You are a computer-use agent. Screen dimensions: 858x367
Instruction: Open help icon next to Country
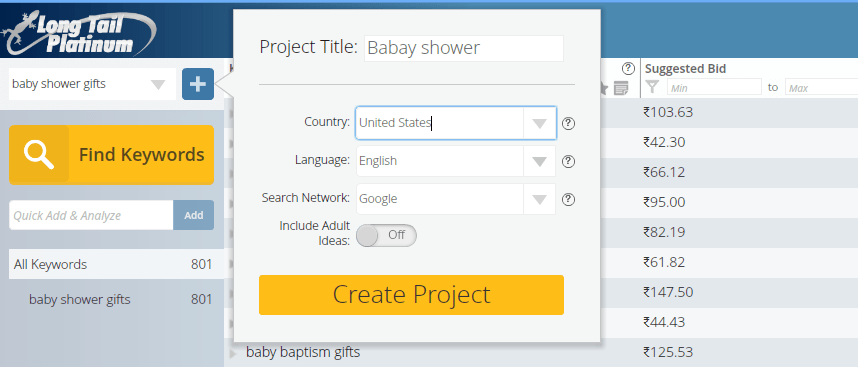569,123
